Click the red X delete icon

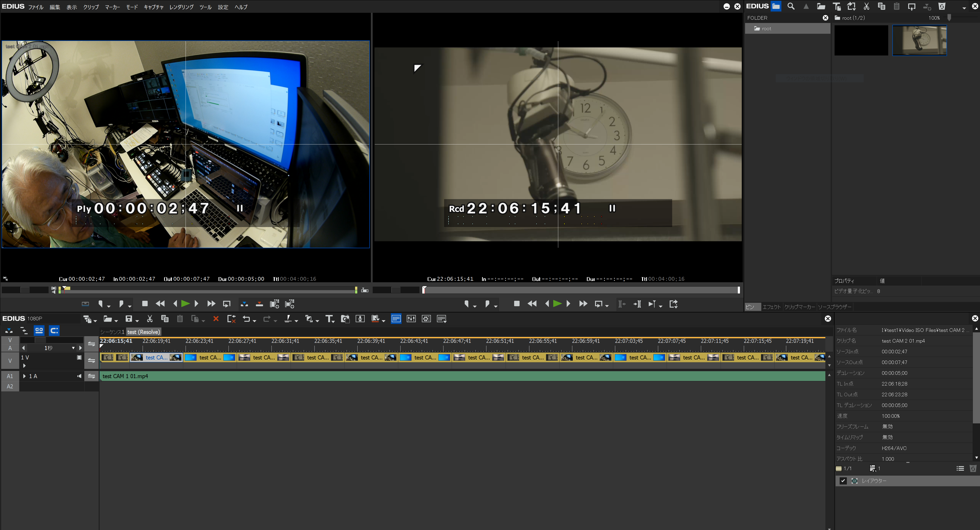click(216, 319)
